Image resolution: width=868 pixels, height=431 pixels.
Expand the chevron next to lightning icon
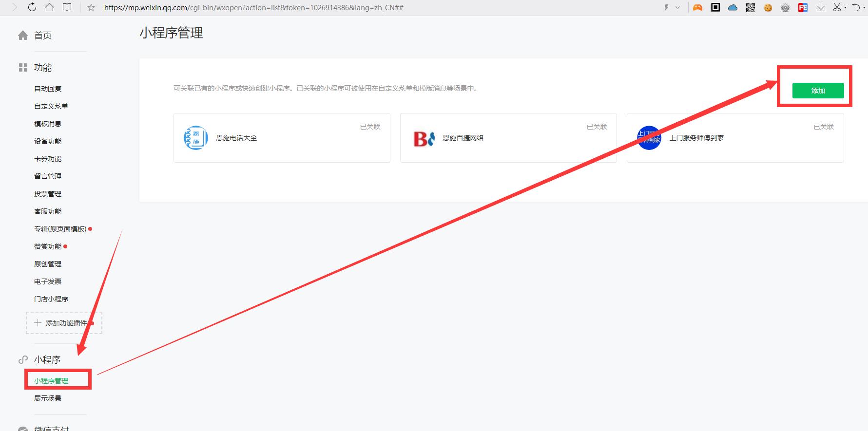click(677, 8)
